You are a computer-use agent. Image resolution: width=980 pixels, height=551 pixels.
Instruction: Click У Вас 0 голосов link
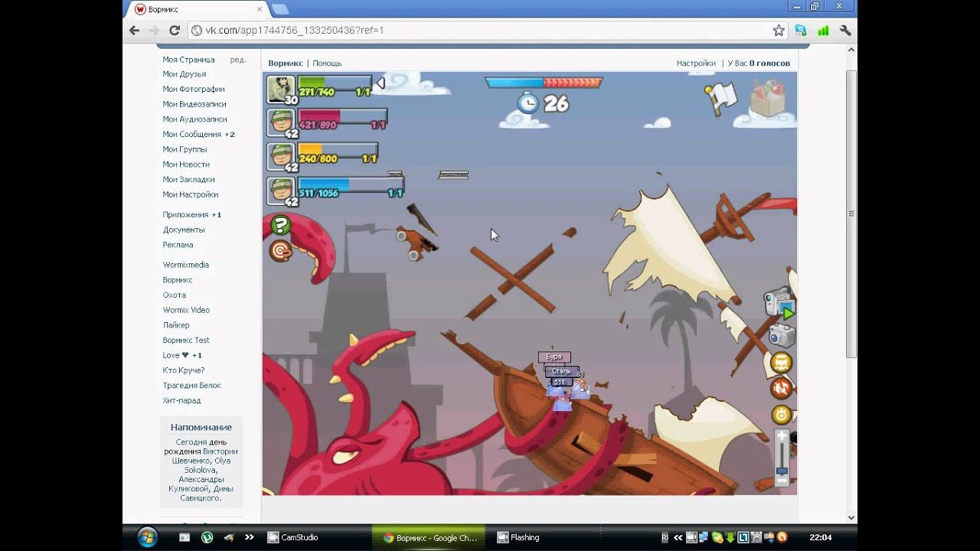coord(759,64)
